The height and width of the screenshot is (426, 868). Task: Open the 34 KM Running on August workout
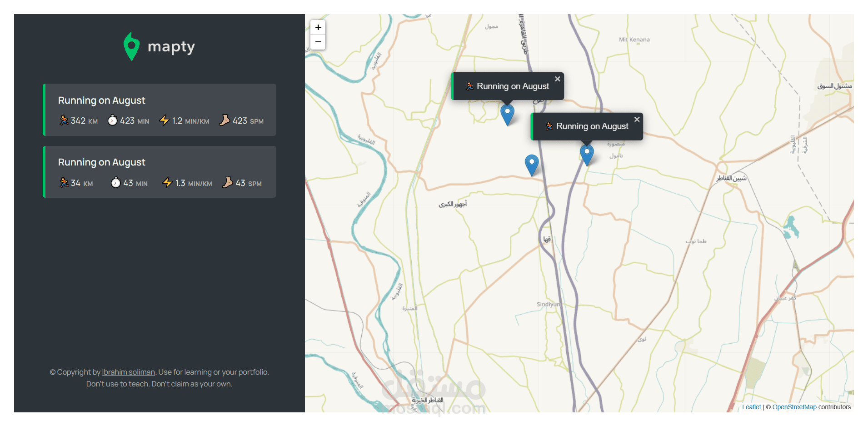tap(160, 163)
